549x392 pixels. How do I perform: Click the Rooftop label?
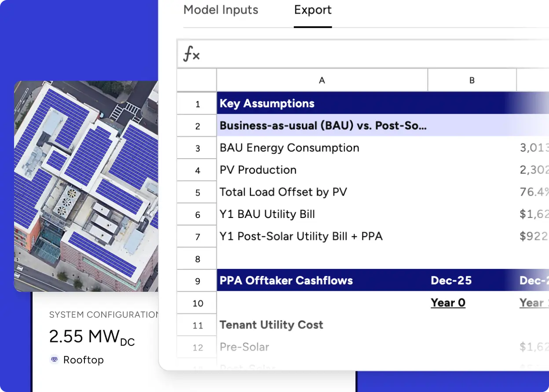84,360
